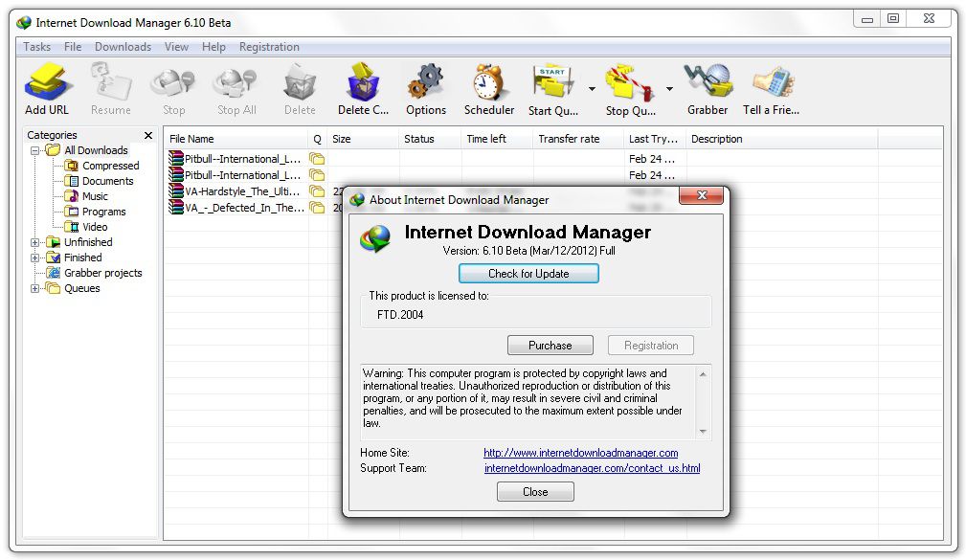Sort by the Status column header
966x560 pixels.
point(430,139)
